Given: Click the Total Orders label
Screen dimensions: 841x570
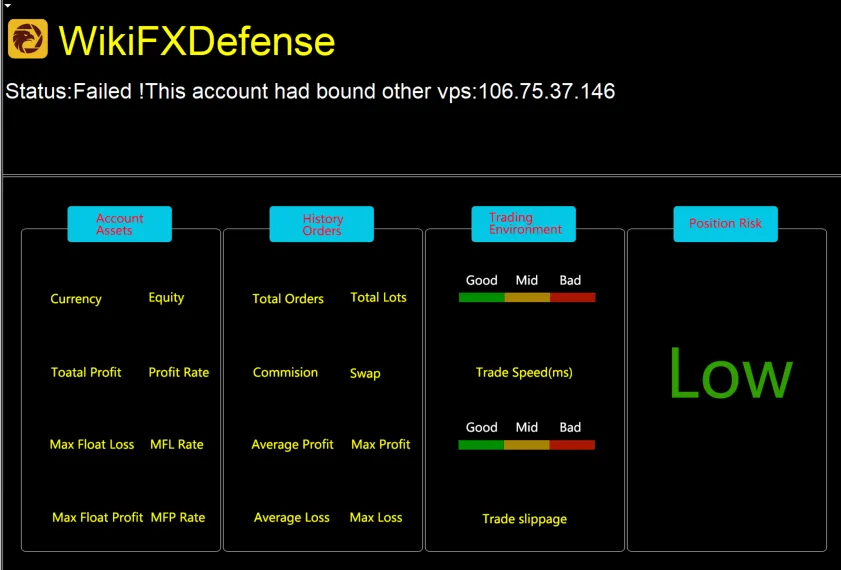Looking at the screenshot, I should coord(288,299).
